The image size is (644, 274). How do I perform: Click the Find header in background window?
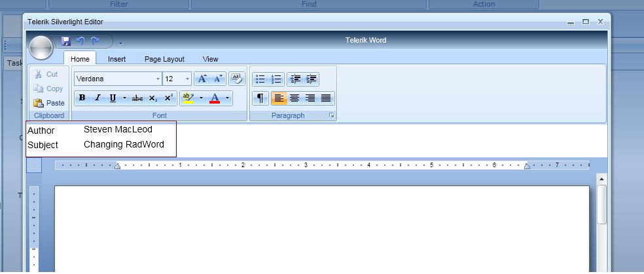tap(309, 4)
